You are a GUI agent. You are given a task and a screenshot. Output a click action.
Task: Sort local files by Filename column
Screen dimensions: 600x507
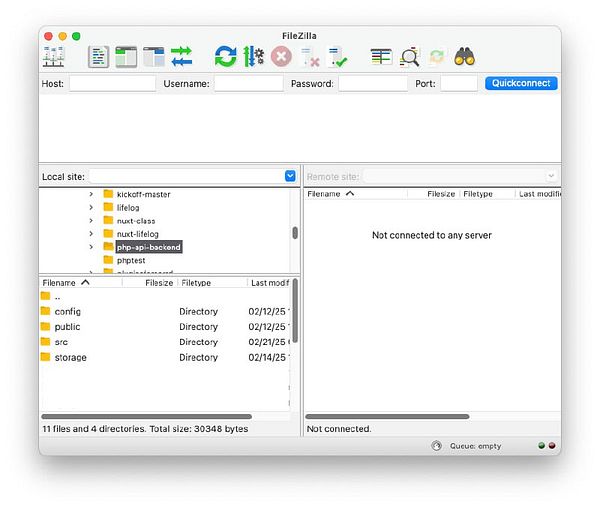pyautogui.click(x=81, y=283)
